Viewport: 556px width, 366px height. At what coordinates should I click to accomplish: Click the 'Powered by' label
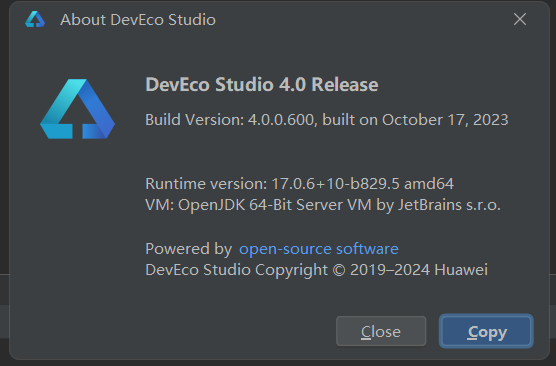(x=189, y=249)
